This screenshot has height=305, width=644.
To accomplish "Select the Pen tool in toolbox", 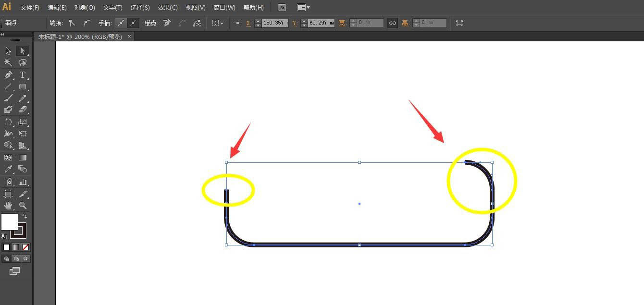I will pos(8,75).
